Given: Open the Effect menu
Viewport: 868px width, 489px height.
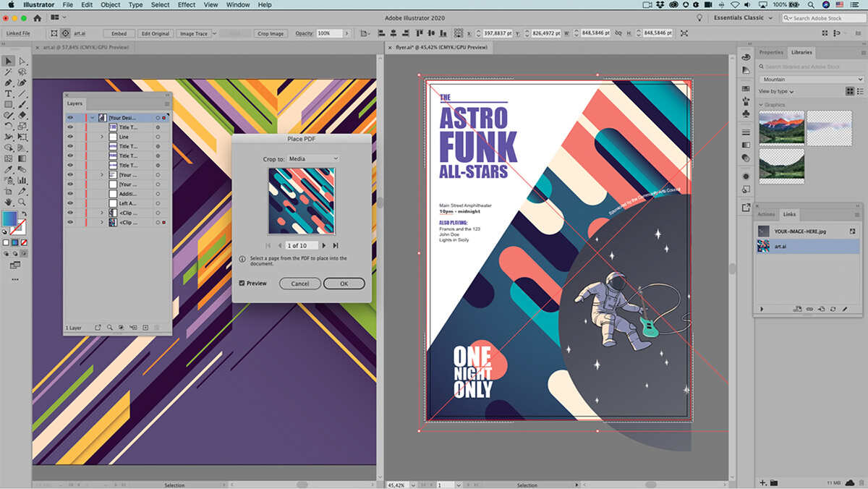Looking at the screenshot, I should click(187, 5).
